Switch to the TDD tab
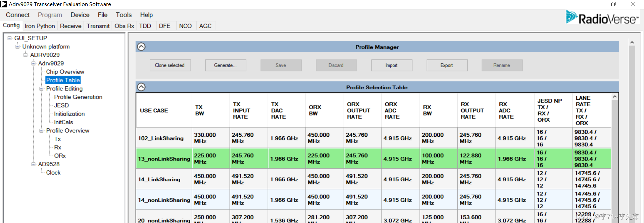 [145, 26]
